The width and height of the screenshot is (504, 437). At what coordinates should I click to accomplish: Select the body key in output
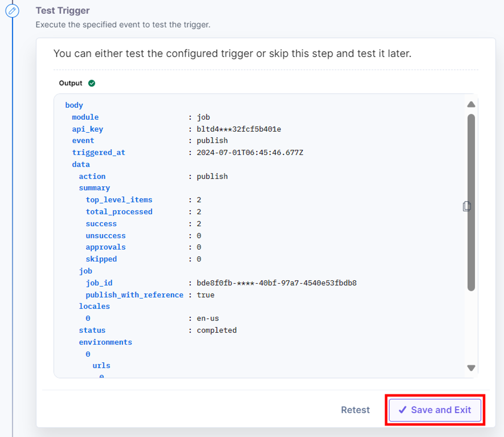[74, 105]
